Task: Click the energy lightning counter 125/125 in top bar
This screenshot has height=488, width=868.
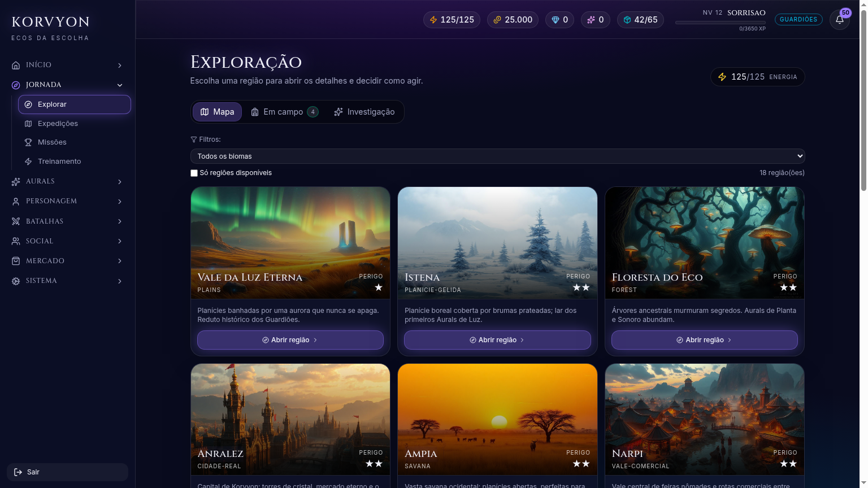Action: click(452, 20)
